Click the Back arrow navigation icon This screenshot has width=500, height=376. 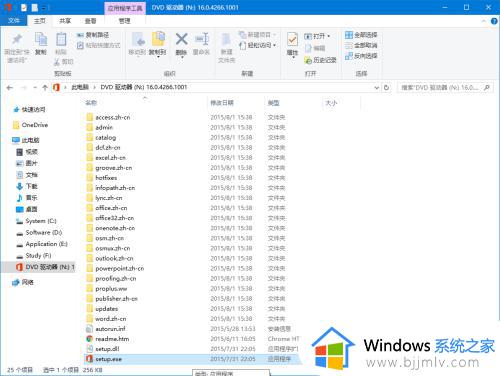tap(9, 88)
